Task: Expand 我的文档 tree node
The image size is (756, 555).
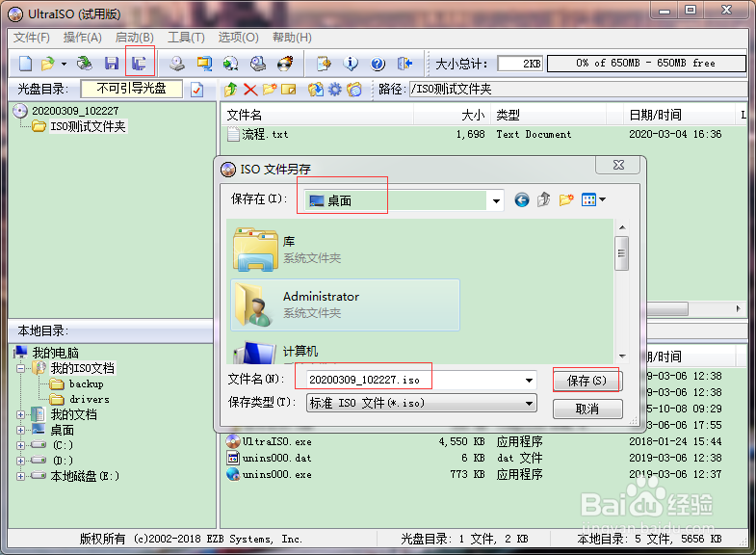Action: point(21,414)
